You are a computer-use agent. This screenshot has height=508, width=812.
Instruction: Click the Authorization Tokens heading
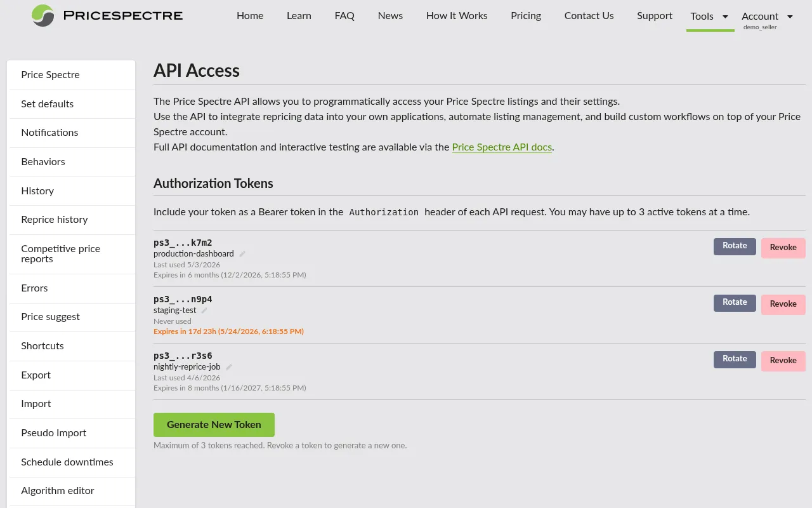pyautogui.click(x=213, y=184)
